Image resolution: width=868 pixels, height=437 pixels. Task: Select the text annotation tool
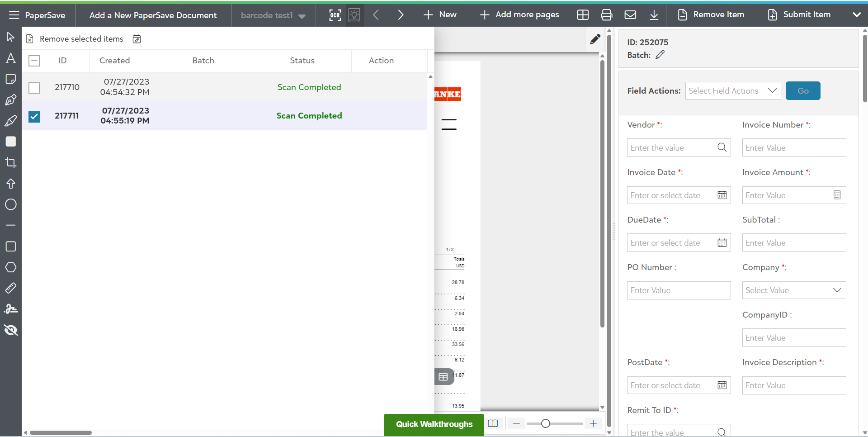11,58
